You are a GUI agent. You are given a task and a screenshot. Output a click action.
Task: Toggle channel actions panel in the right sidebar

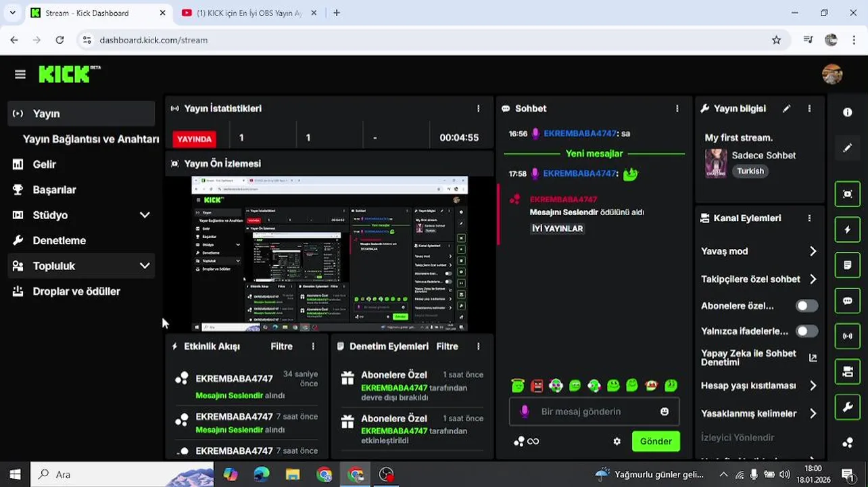(x=848, y=371)
